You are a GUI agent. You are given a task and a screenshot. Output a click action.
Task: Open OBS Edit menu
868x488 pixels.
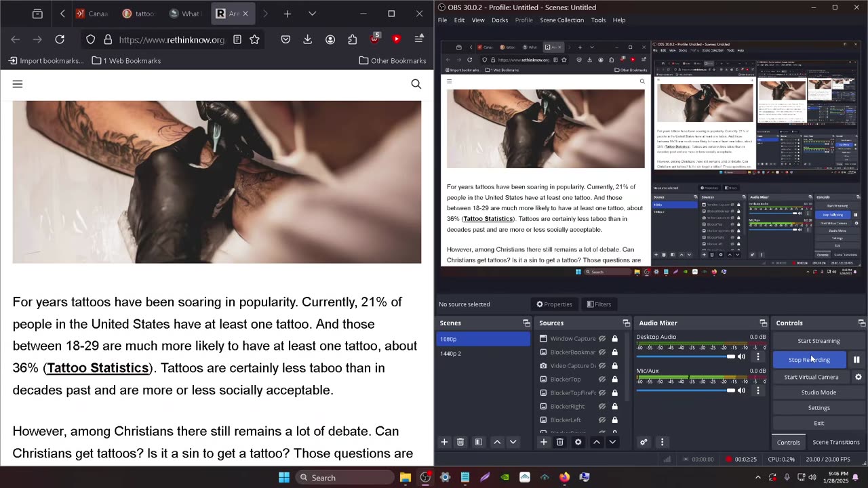pyautogui.click(x=459, y=20)
